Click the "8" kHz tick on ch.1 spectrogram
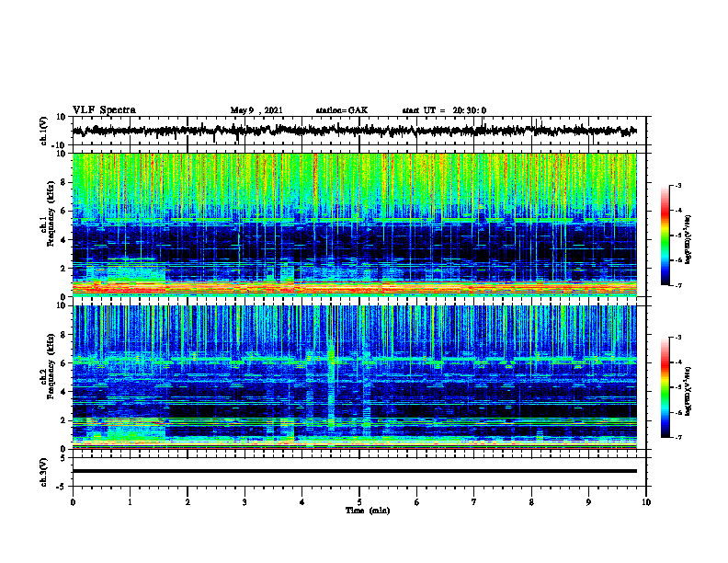728x563 pixels. 63,182
